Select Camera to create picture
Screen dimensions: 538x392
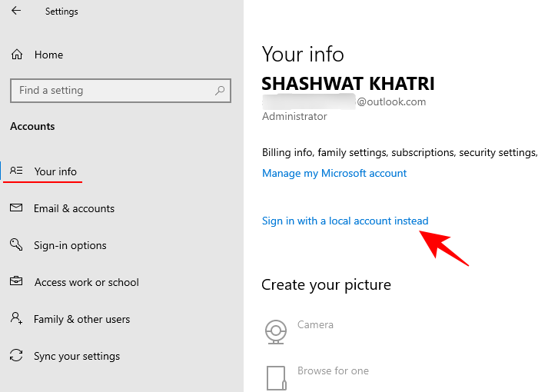[315, 324]
